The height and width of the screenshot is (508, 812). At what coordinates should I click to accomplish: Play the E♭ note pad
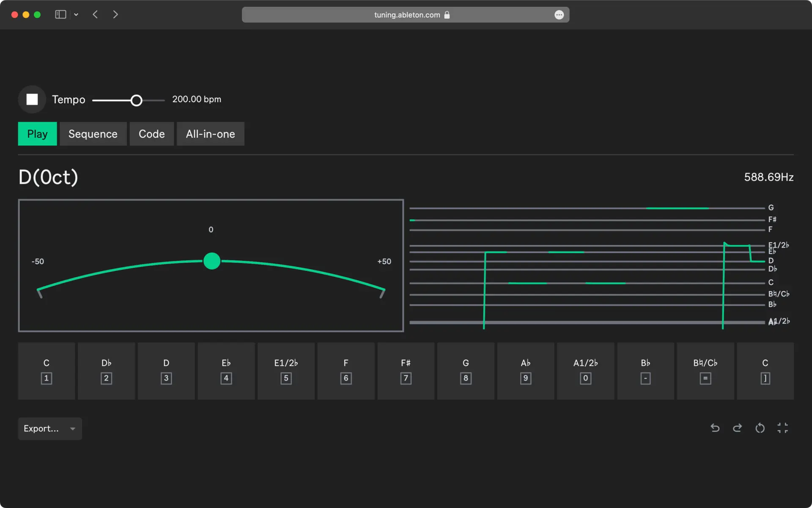[226, 371]
